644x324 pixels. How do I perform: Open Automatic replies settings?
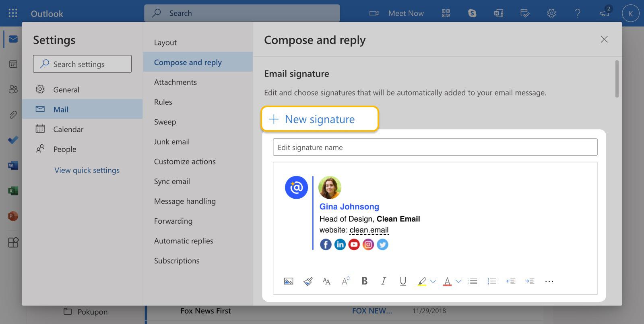click(184, 241)
